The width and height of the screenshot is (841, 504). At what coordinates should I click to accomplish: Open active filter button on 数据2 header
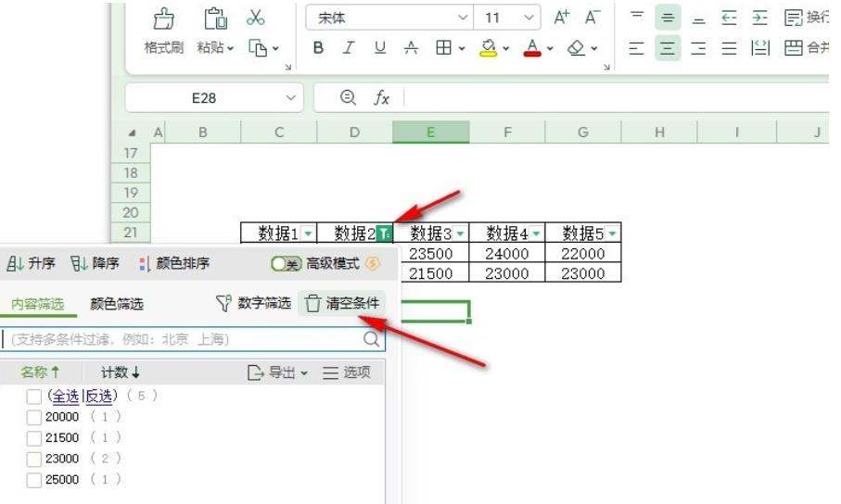click(384, 233)
